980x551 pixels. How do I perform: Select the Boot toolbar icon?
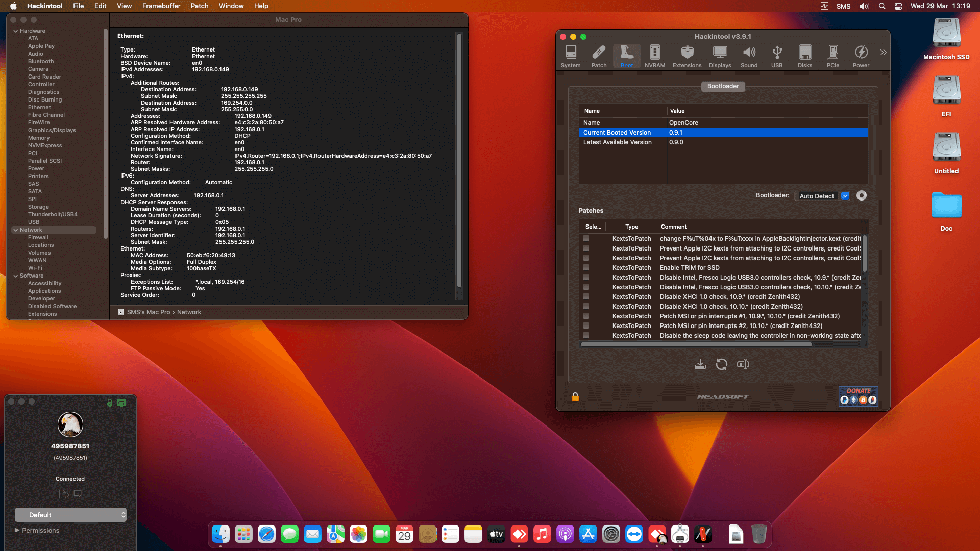pyautogui.click(x=627, y=57)
